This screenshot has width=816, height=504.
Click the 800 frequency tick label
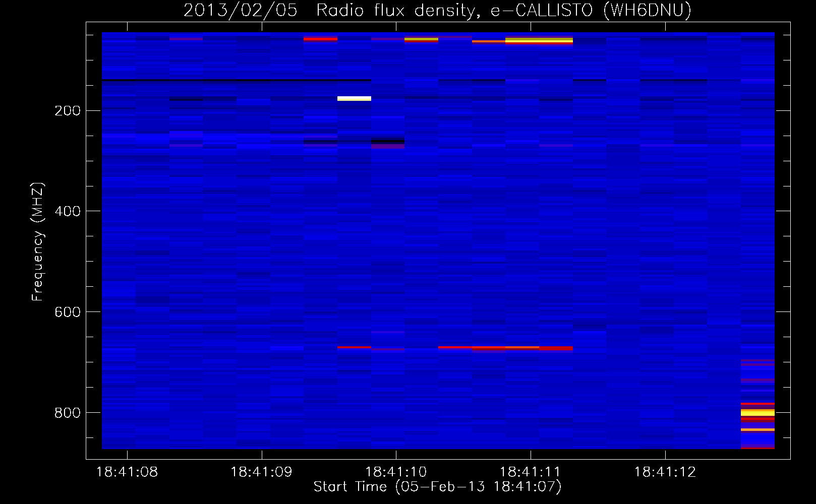pyautogui.click(x=68, y=413)
